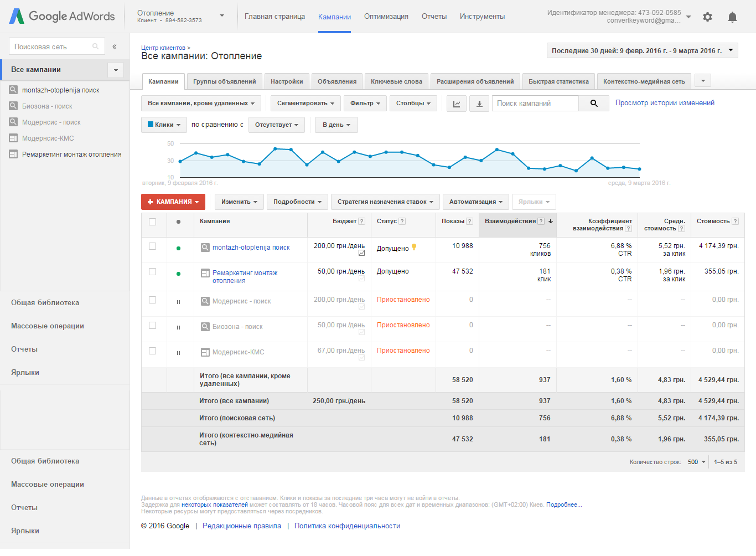Screen dimensions: 756x556
Task: Check the Модернсис-КМС row
Action: point(152,351)
